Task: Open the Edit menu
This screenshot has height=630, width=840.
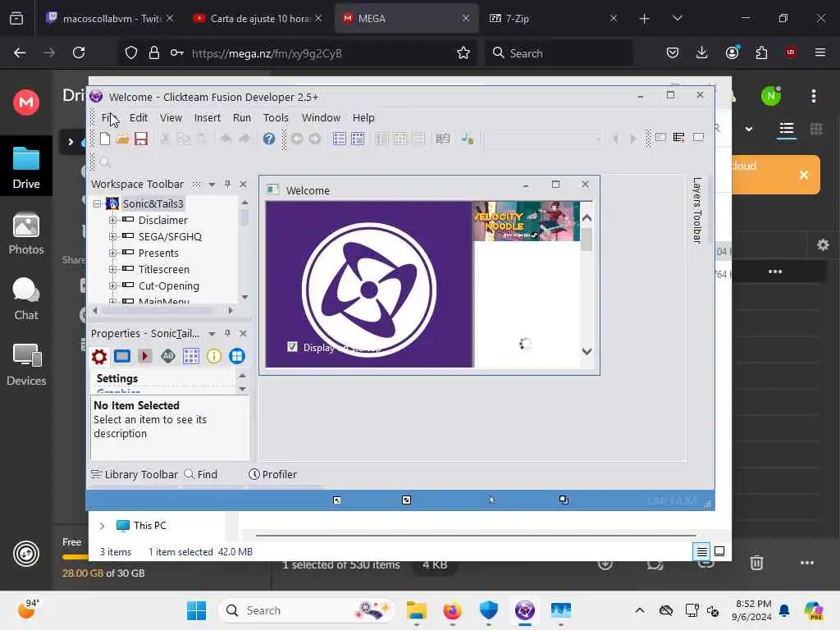Action: [x=138, y=118]
